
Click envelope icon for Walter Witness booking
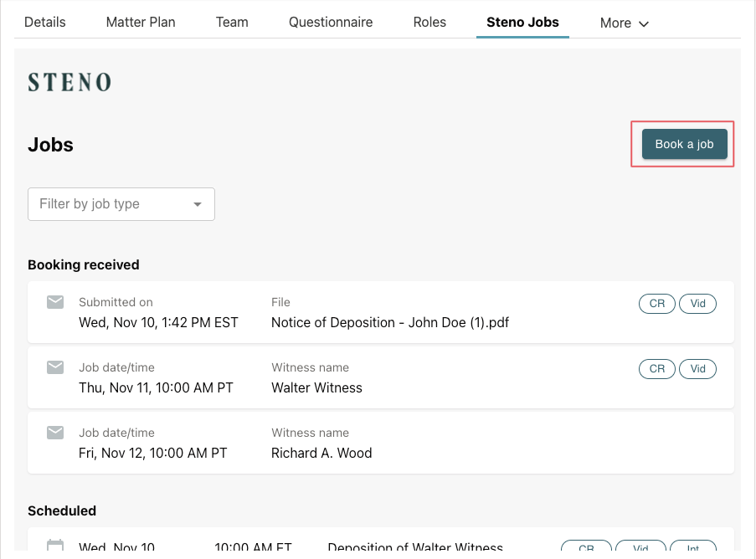55,367
